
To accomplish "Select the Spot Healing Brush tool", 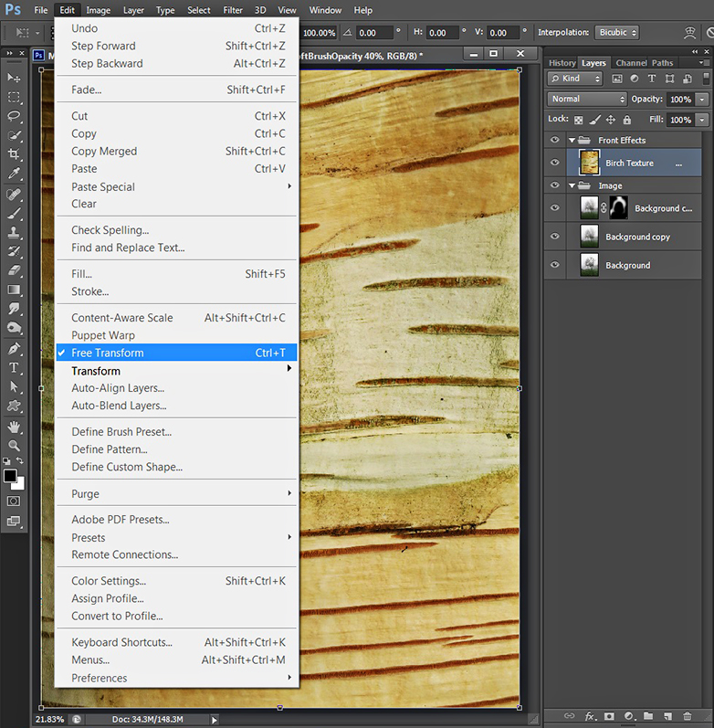I will (14, 194).
